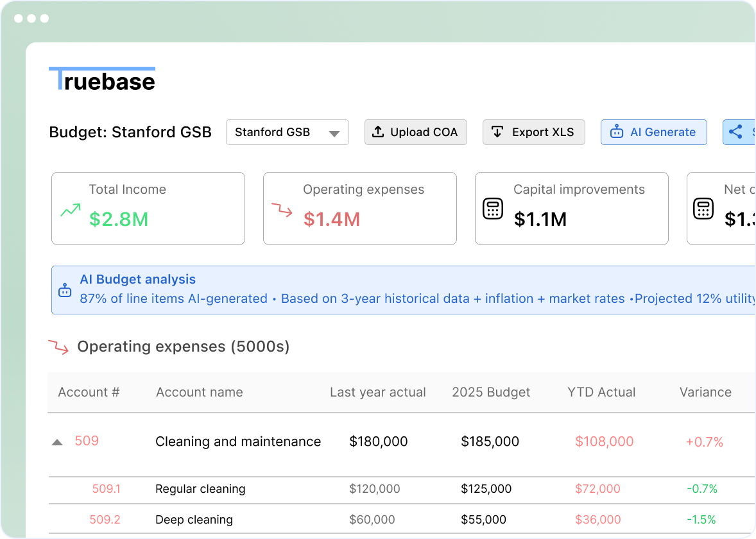756x539 pixels.
Task: Click the Regular cleaning account name
Action: tap(200, 489)
